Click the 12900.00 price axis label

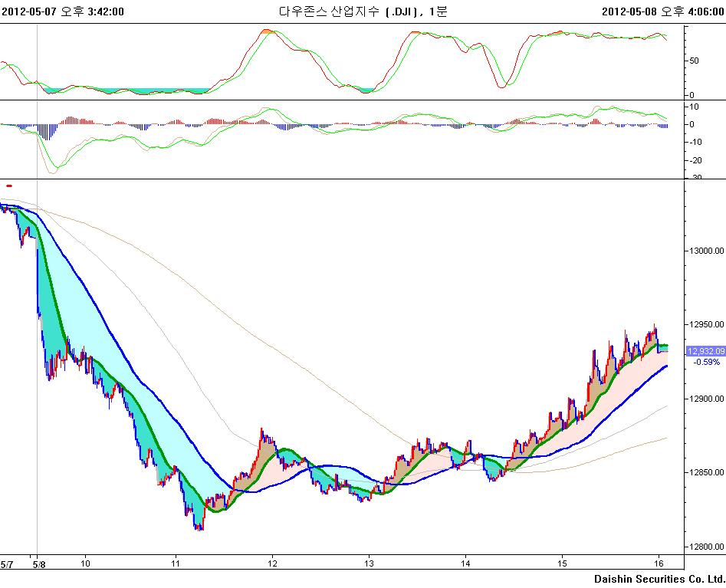point(705,399)
